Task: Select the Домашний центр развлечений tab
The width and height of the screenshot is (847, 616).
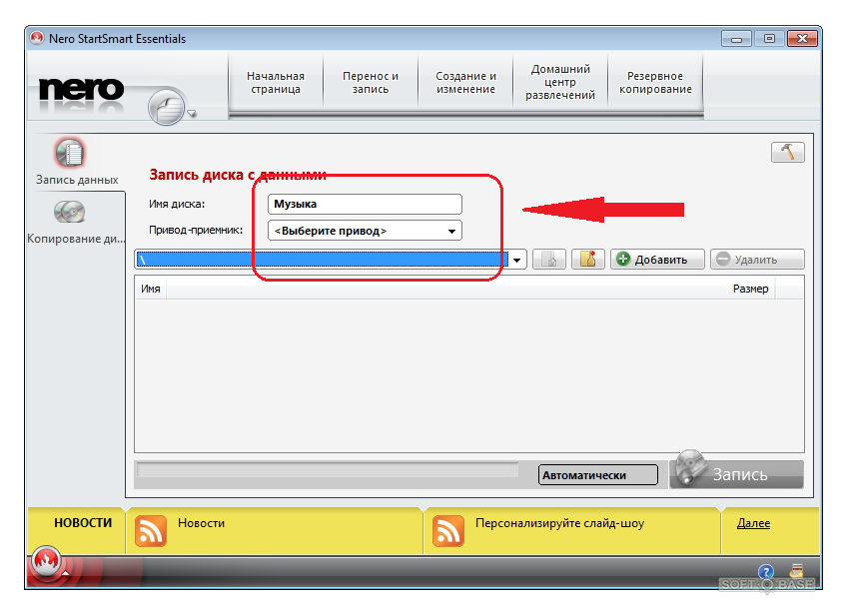Action: tap(560, 83)
